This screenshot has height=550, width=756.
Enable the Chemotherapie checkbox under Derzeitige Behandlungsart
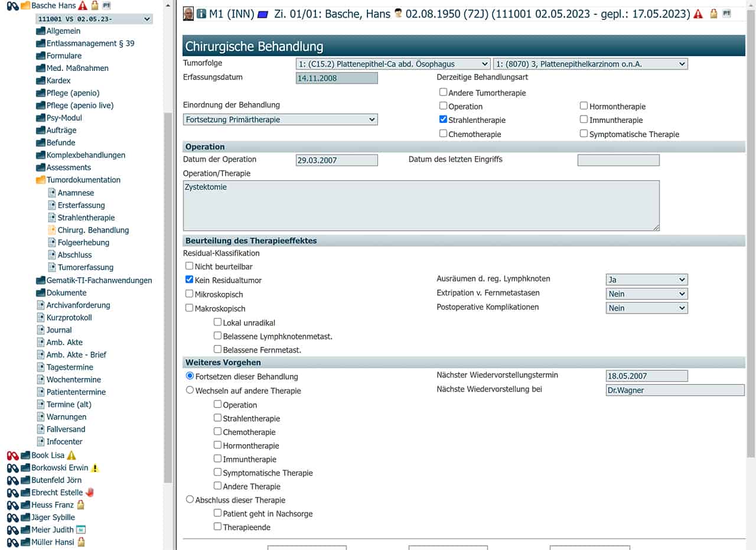(x=443, y=134)
